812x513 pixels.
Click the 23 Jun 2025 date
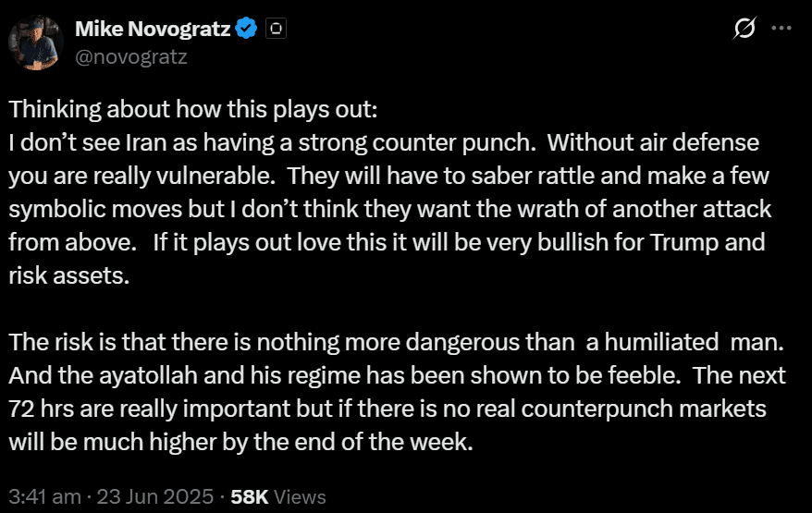154,497
